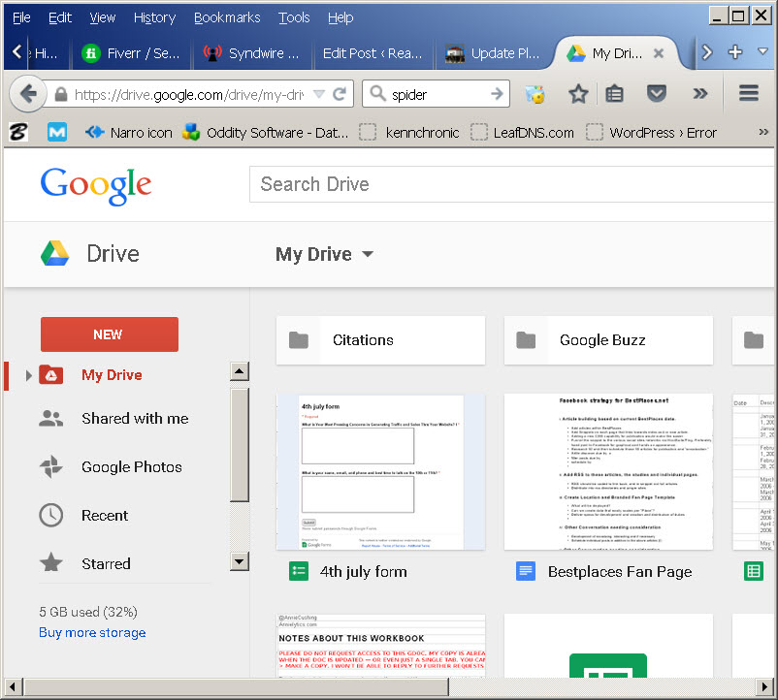Switch to the Edit Post tab
Image resolution: width=778 pixels, height=700 pixels.
373,52
